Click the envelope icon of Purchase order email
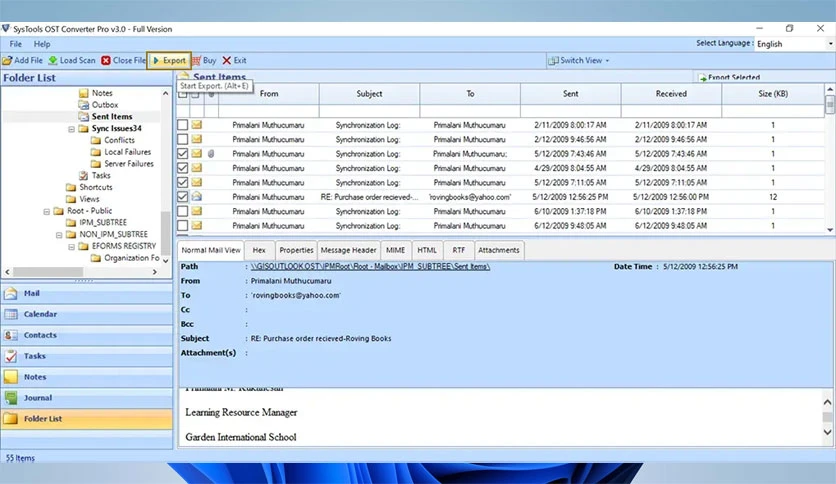 (x=197, y=197)
